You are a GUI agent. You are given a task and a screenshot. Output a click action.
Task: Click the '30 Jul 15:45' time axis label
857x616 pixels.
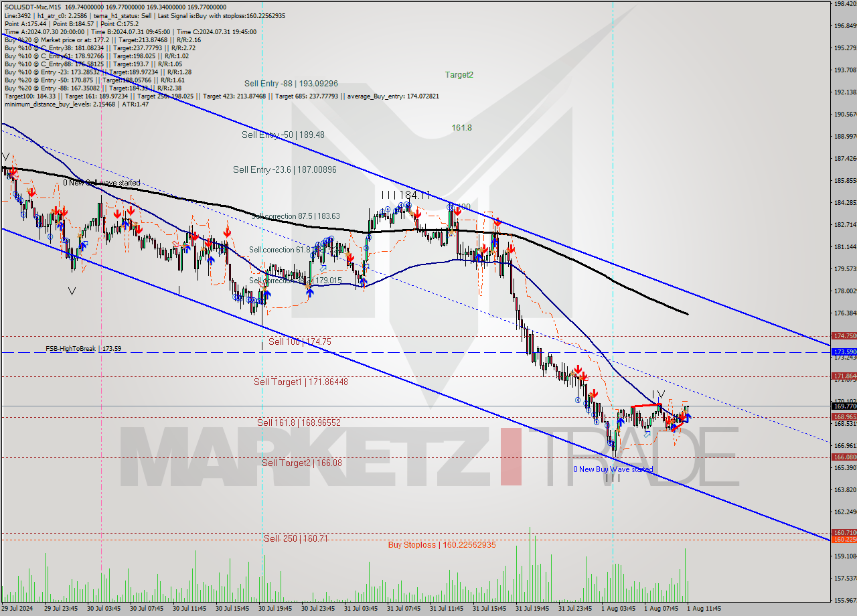pyautogui.click(x=232, y=609)
